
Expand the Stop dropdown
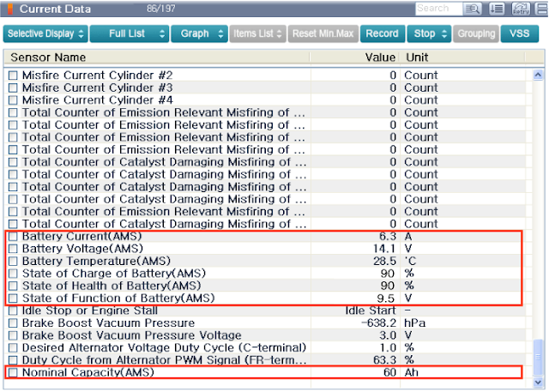[x=429, y=34]
